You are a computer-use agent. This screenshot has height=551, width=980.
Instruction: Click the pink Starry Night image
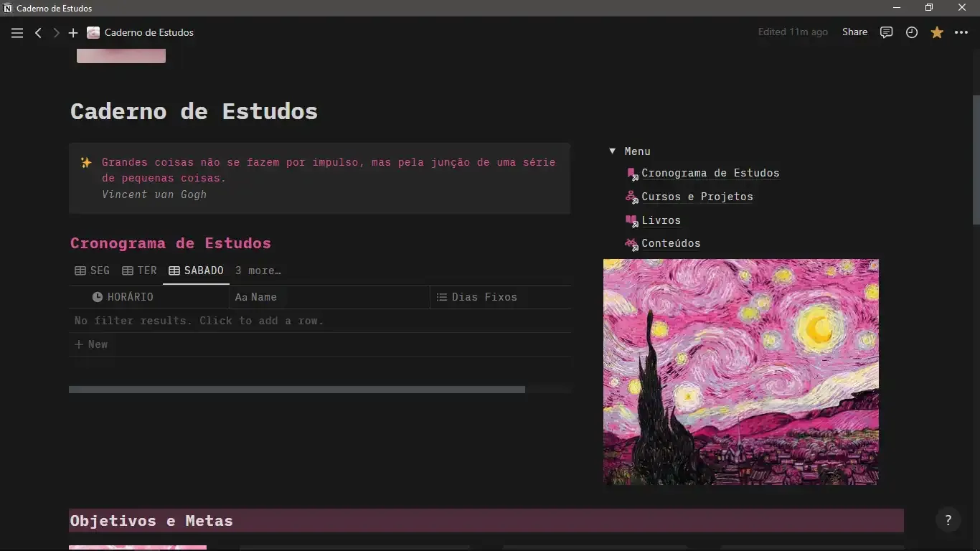[741, 372]
